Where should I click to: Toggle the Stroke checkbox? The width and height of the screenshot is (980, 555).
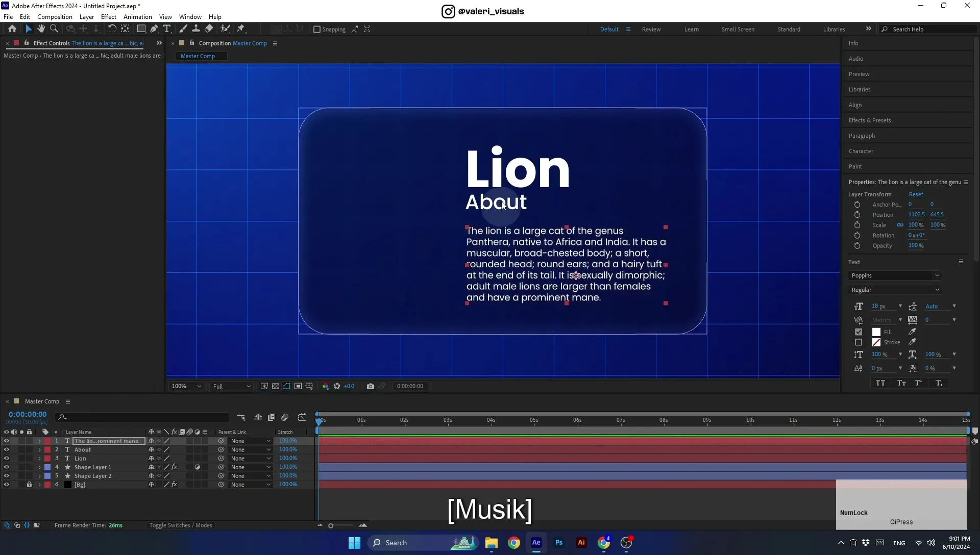(859, 342)
